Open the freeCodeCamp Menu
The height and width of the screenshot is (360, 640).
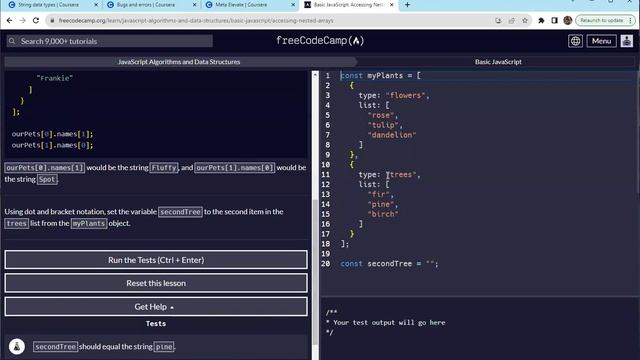pos(601,41)
